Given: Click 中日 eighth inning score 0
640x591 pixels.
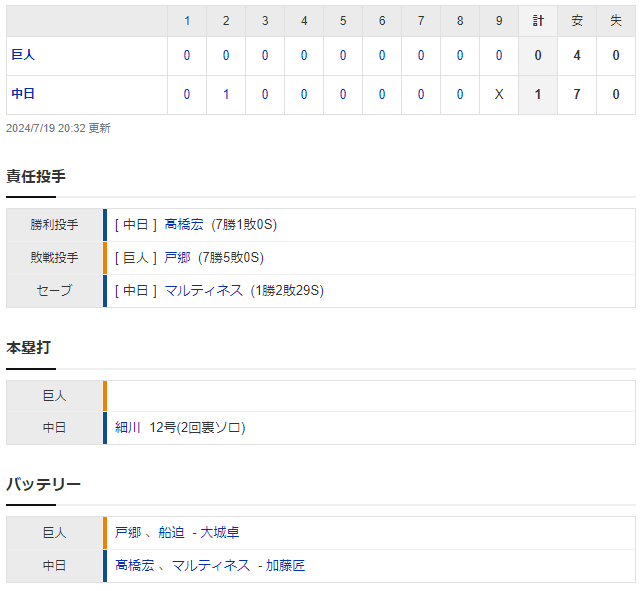Looking at the screenshot, I should pos(460,95).
